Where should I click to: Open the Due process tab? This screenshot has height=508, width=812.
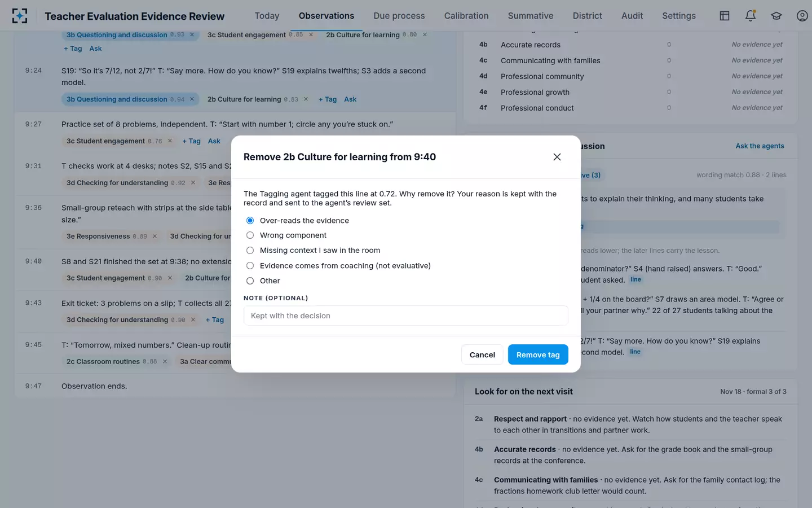399,16
